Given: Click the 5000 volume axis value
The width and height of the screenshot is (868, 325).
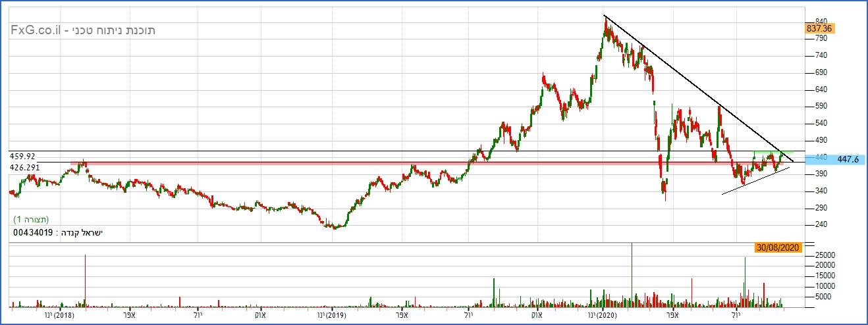Looking at the screenshot, I should 823,297.
